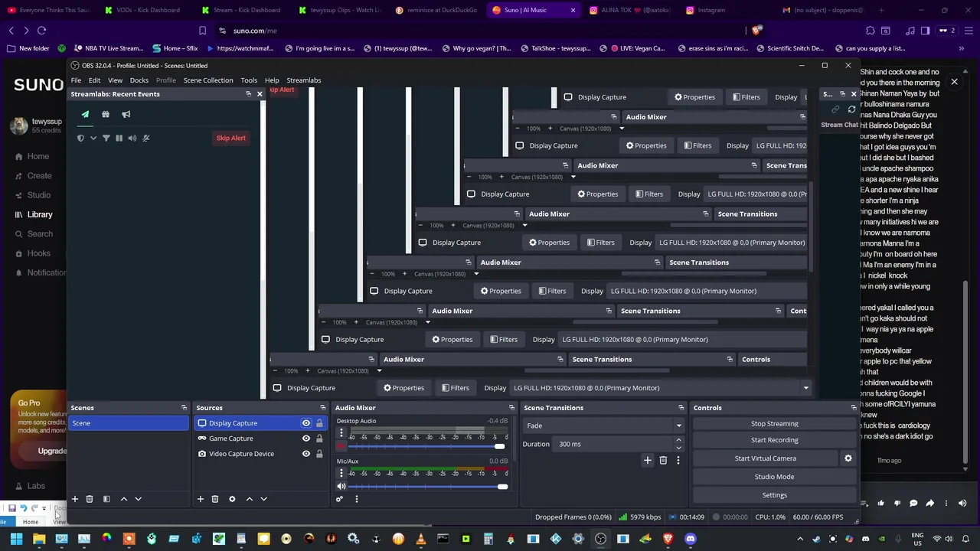Viewport: 980px width, 551px height.
Task: Expand the chevron in Recent Events toolbar
Action: (93, 139)
